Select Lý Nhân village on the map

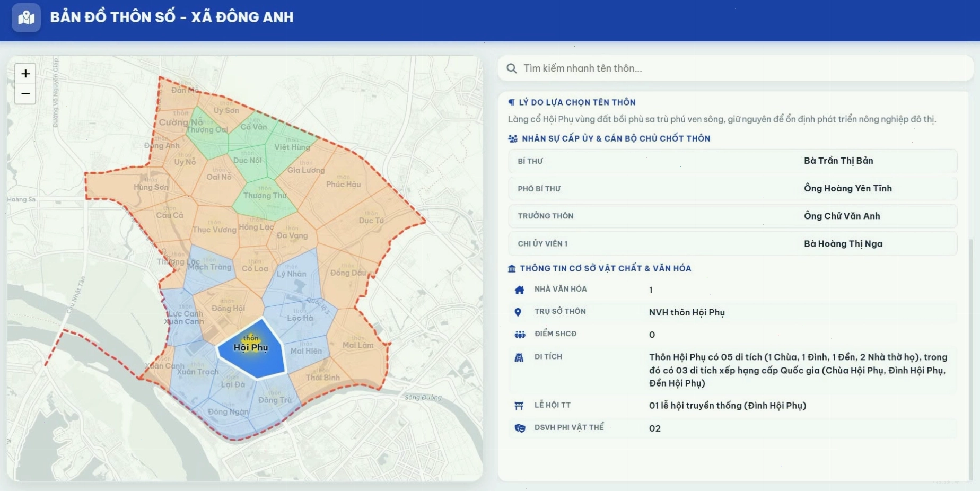tap(292, 274)
